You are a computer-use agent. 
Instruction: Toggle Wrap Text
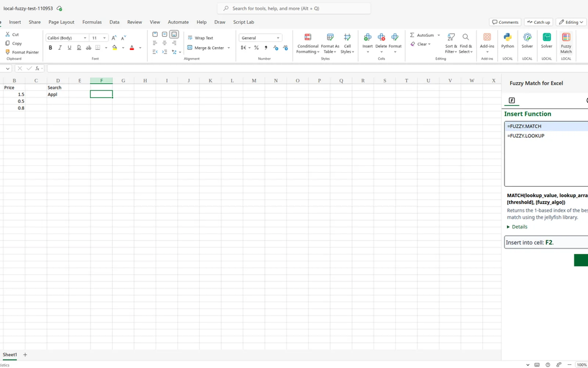(200, 38)
